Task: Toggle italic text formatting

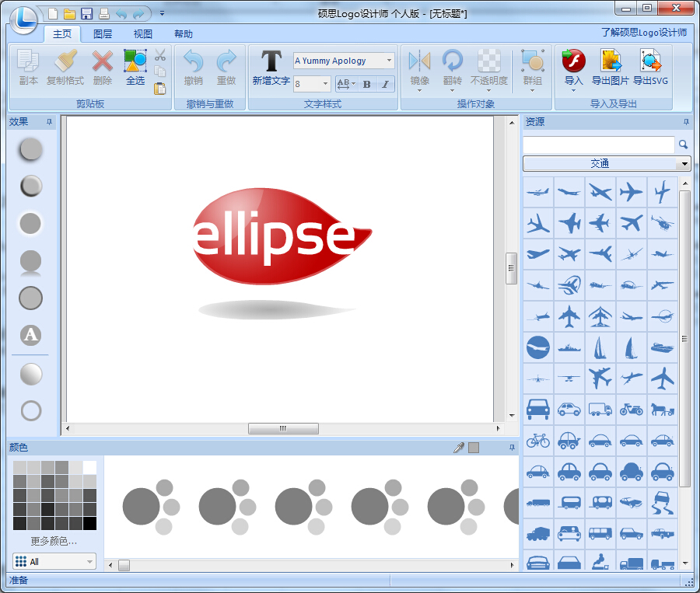Action: coord(385,84)
